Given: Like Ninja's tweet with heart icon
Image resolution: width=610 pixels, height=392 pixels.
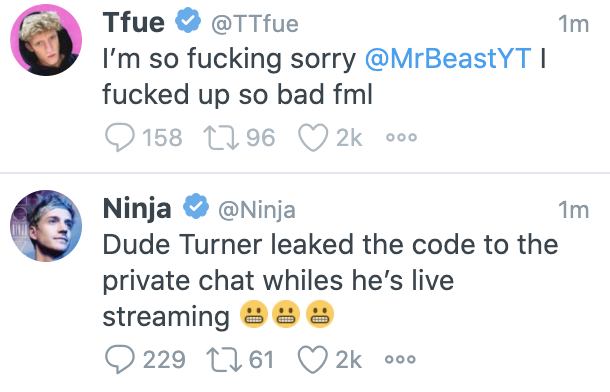Looking at the screenshot, I should click(x=312, y=359).
